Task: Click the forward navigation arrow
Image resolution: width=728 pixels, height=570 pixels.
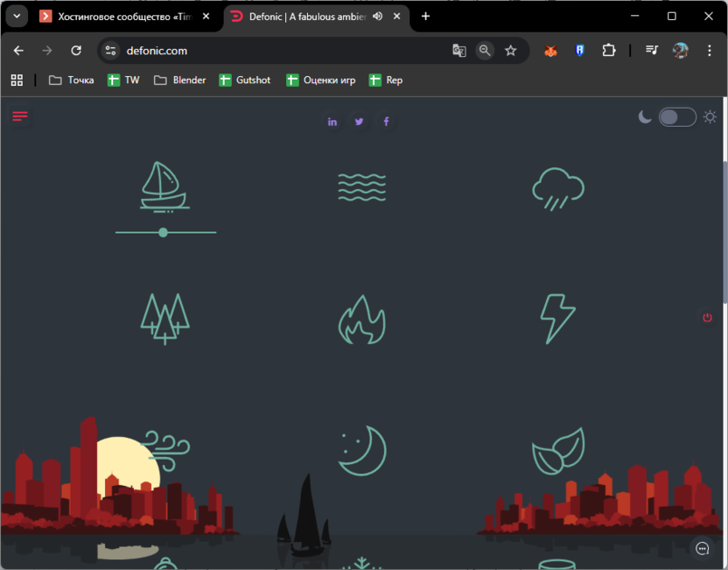Action: pos(47,51)
